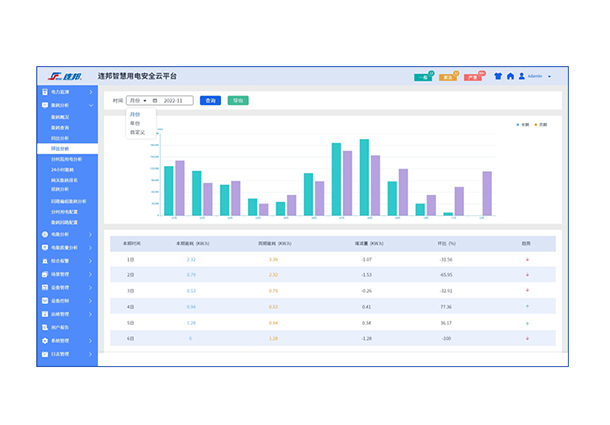Click the trend arrow in row 4日
Screen dimensions: 610x425
[x=526, y=307]
